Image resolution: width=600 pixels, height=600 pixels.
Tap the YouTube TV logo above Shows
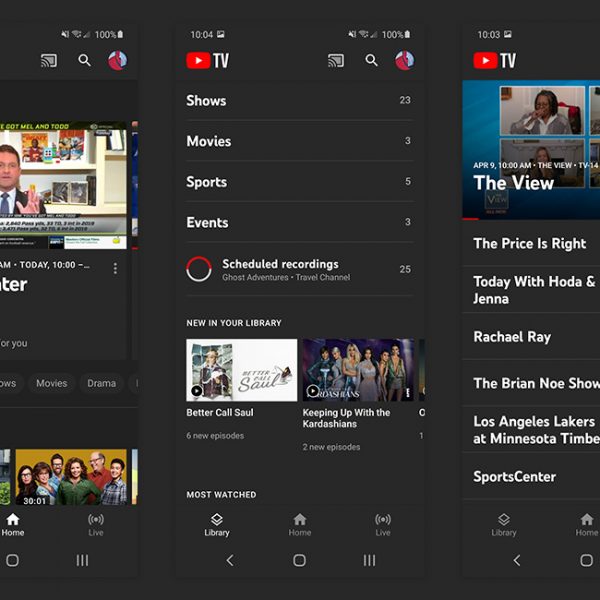pyautogui.click(x=208, y=61)
